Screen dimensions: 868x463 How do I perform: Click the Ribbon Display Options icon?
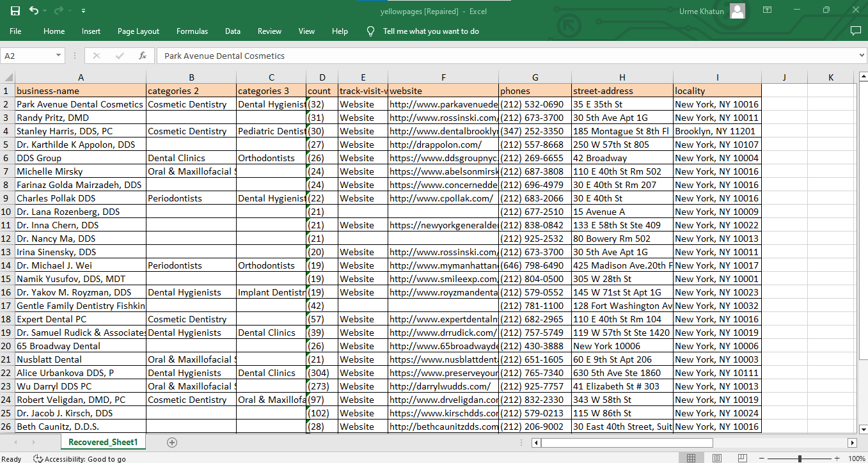point(767,10)
